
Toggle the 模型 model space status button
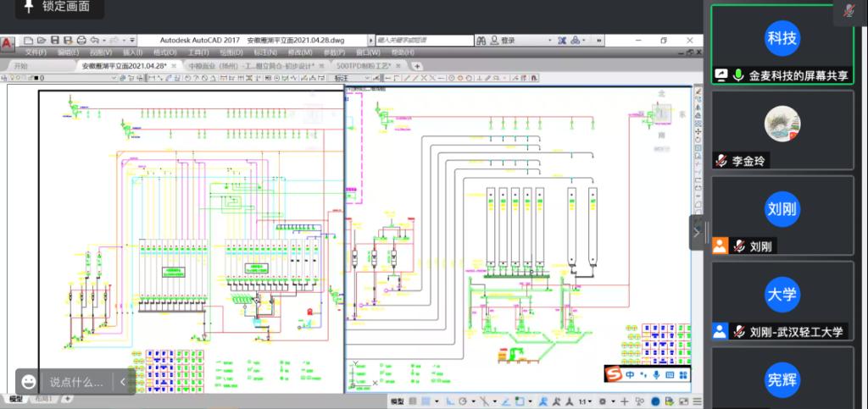(397, 401)
